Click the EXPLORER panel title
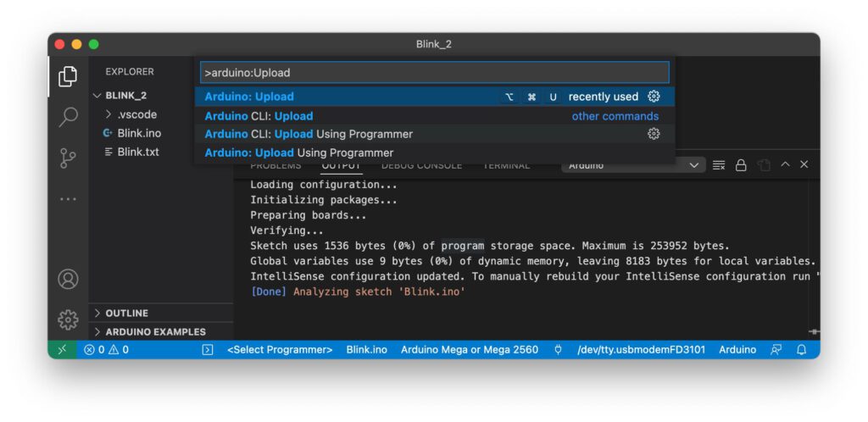 130,72
